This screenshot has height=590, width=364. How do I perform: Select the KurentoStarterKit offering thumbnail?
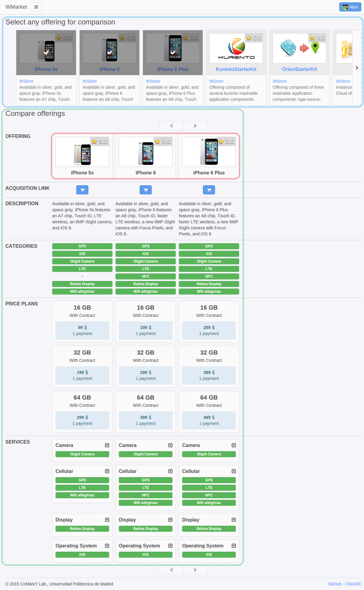236,48
